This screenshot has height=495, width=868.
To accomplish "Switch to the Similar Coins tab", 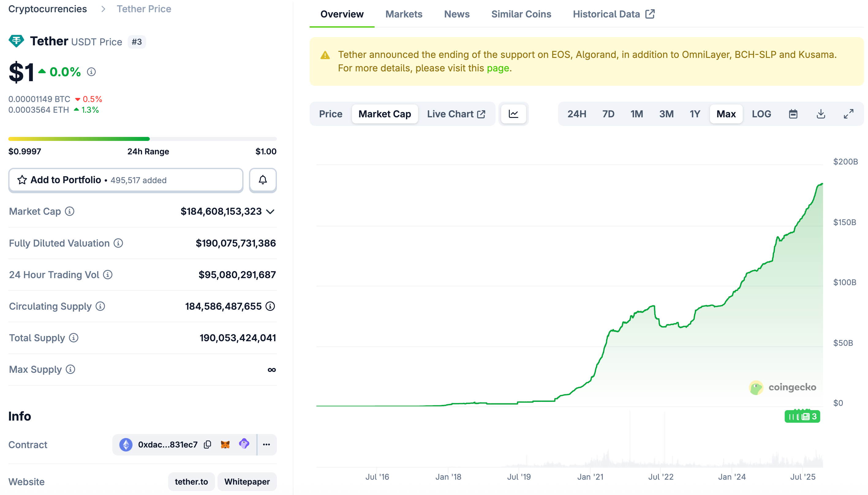I will coord(521,14).
